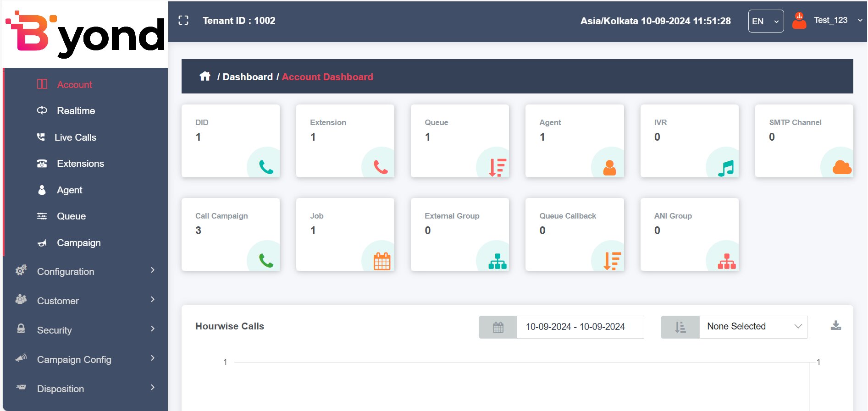The width and height of the screenshot is (868, 411).
Task: Open the EN language dropdown
Action: point(765,21)
